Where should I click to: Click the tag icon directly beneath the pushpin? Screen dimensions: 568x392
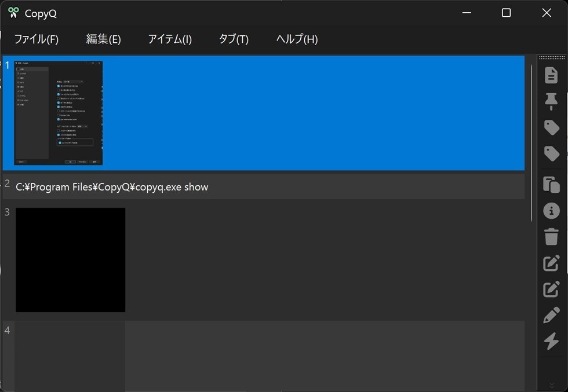552,127
